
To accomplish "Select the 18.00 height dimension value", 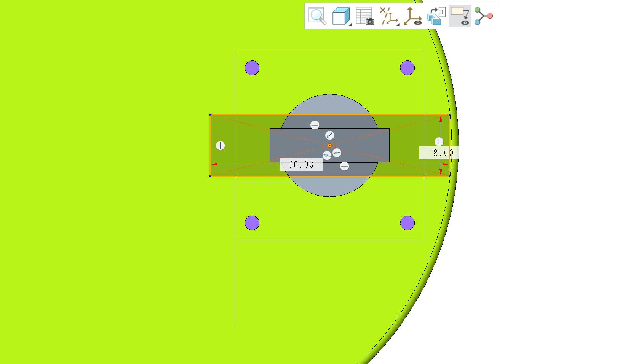I will point(439,153).
